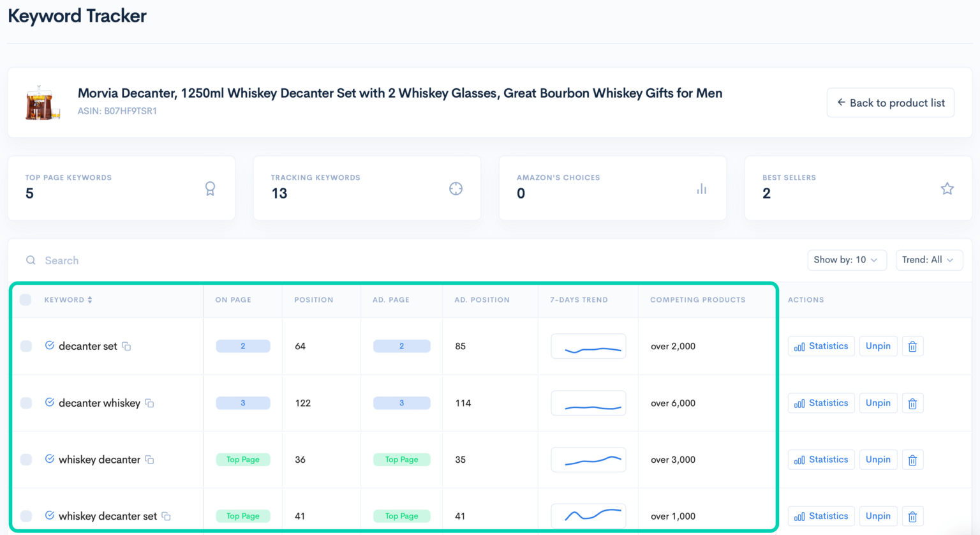980x535 pixels.
Task: Unpin the keyword 'decanter set'
Action: pyautogui.click(x=879, y=346)
